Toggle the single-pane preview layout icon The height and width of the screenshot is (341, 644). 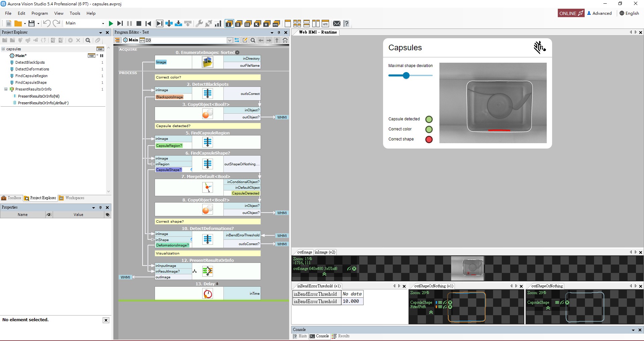[288, 23]
